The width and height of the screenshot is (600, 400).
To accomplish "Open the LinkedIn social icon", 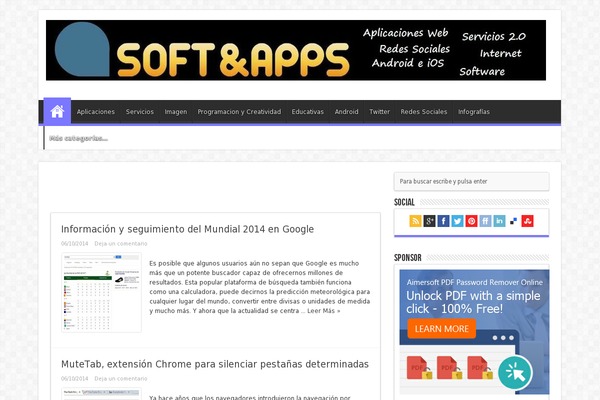I will (499, 221).
